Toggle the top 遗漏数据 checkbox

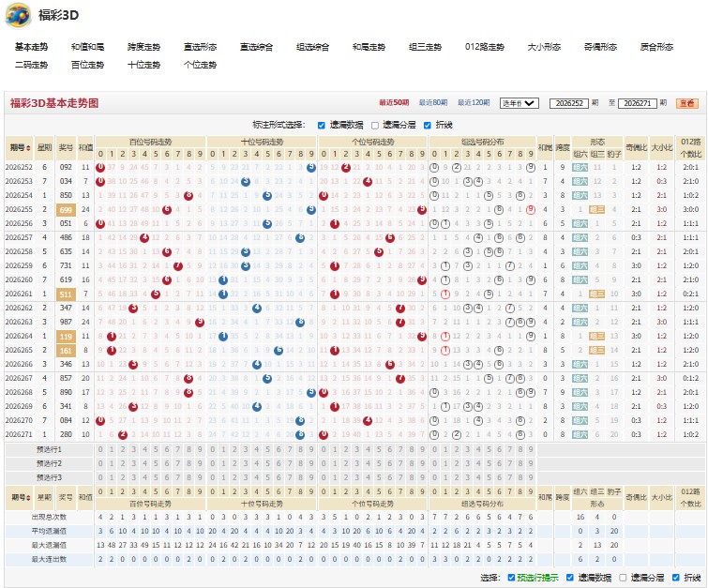click(x=322, y=125)
